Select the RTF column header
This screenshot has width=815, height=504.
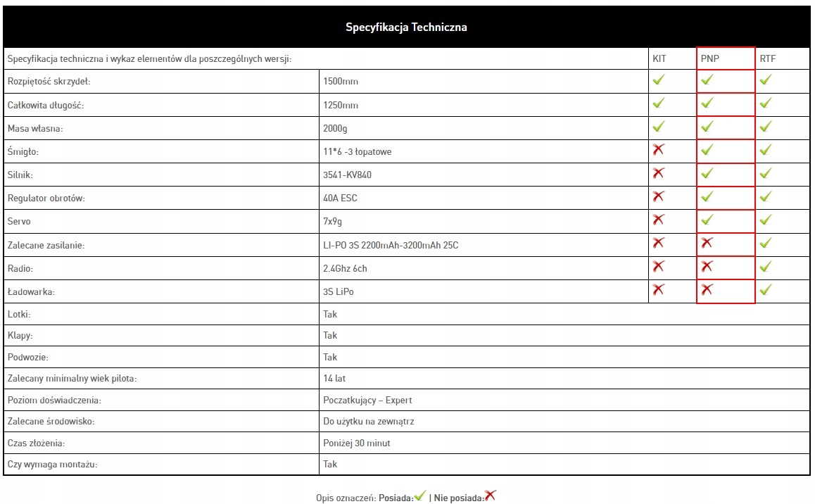click(x=767, y=59)
